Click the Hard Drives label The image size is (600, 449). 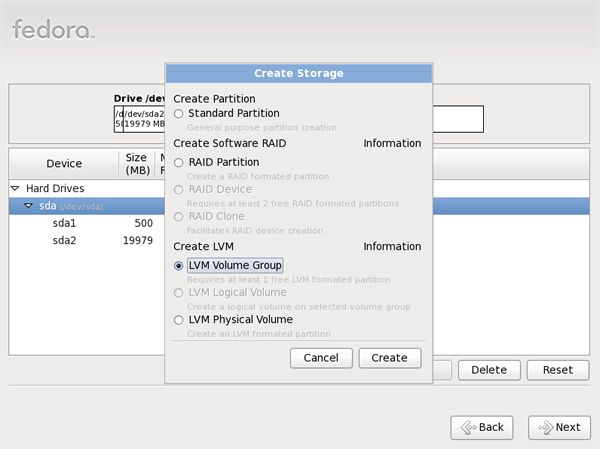[x=55, y=188]
